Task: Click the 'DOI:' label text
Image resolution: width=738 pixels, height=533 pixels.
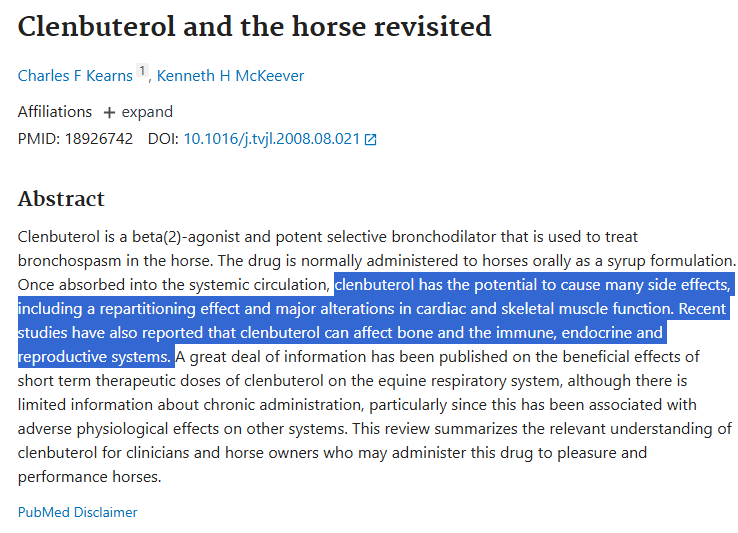Action: [x=163, y=139]
